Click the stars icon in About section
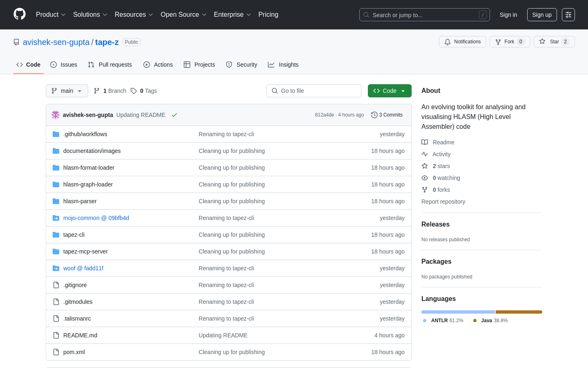Viewport: 588px width, 368px height. 425,166
